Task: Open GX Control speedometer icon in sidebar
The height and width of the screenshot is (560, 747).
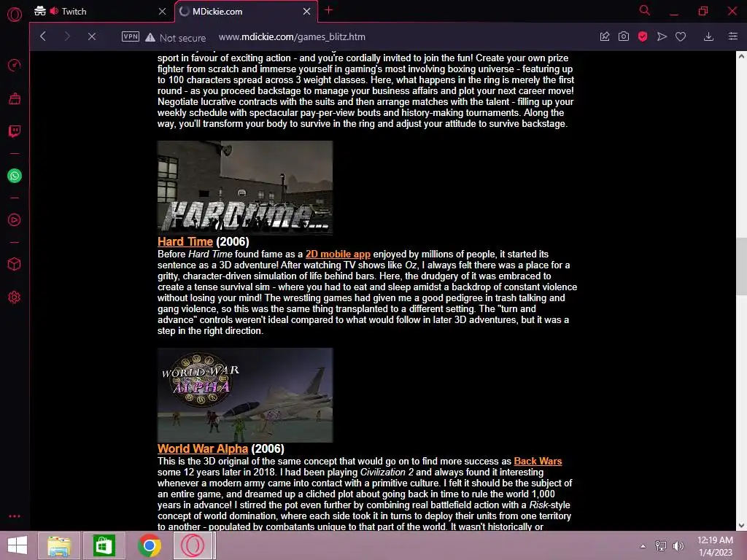Action: (x=15, y=65)
